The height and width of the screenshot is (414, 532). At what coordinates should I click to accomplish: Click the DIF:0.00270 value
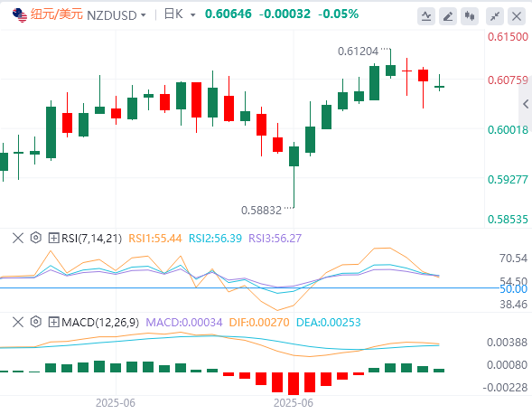click(x=259, y=323)
